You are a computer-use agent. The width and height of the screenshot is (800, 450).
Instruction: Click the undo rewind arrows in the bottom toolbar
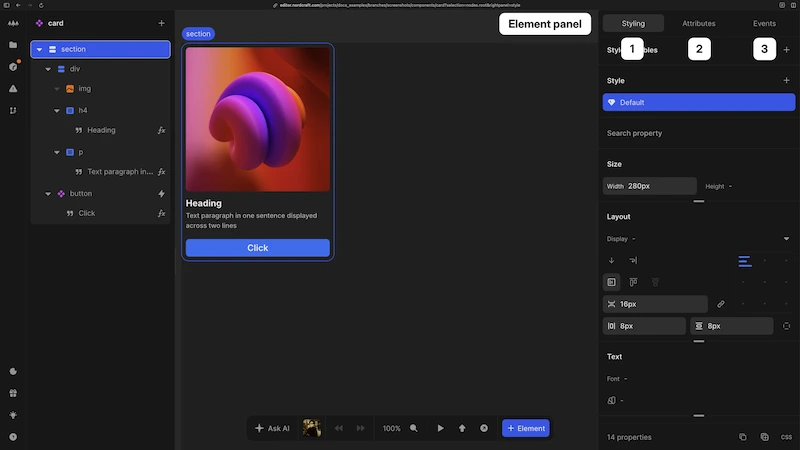(x=339, y=428)
